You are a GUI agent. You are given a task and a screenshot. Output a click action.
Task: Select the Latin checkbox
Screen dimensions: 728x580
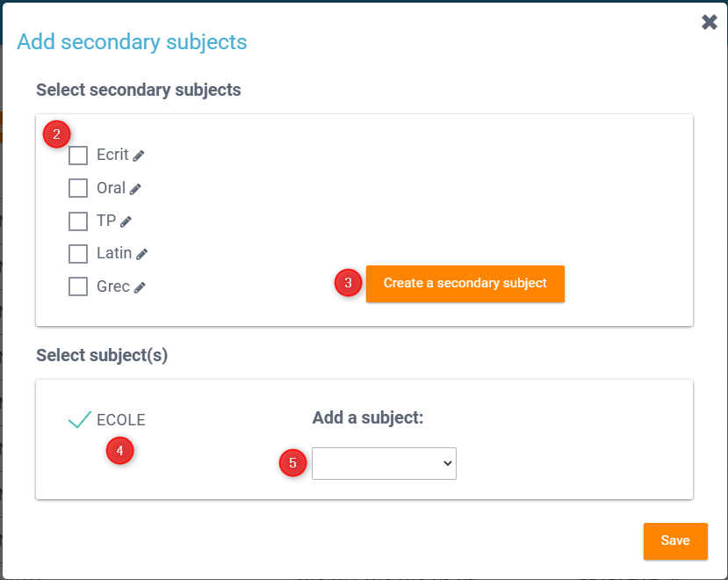pos(78,253)
